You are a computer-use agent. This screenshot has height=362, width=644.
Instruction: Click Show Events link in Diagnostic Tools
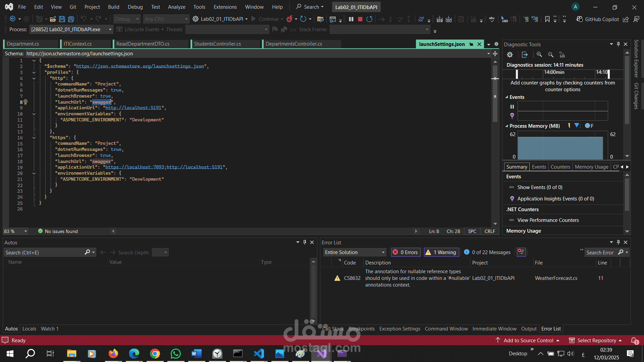[540, 187]
